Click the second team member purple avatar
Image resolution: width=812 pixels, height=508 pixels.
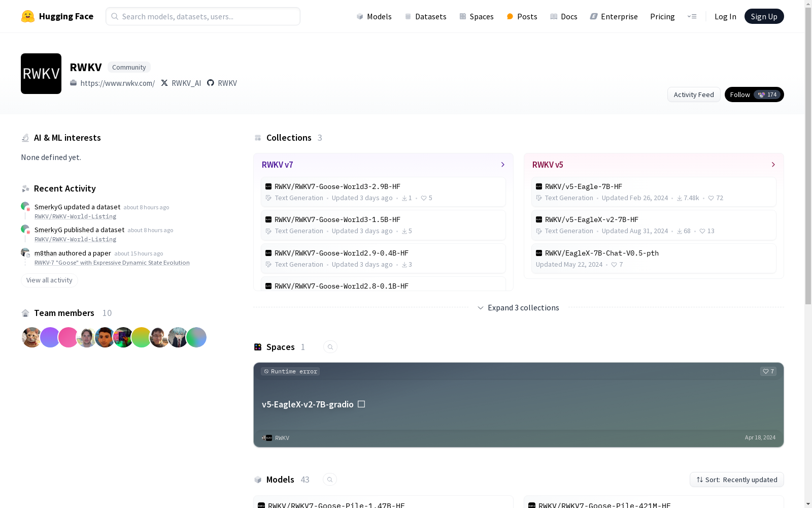point(50,337)
